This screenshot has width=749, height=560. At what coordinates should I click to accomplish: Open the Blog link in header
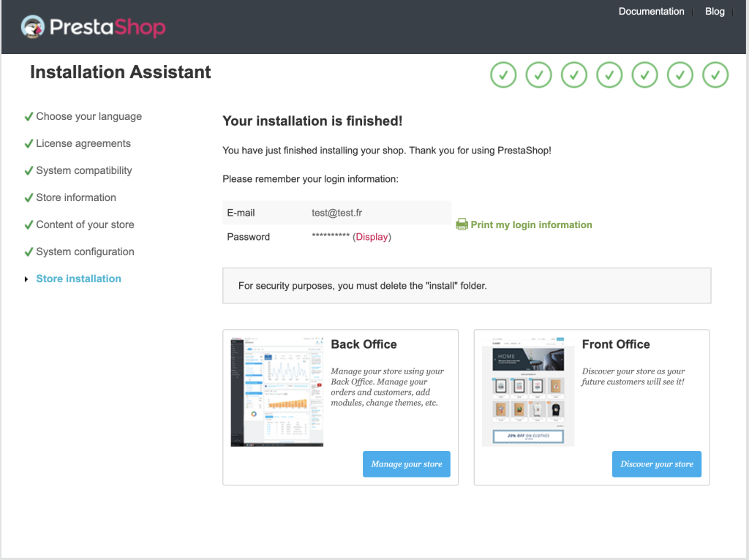click(715, 12)
